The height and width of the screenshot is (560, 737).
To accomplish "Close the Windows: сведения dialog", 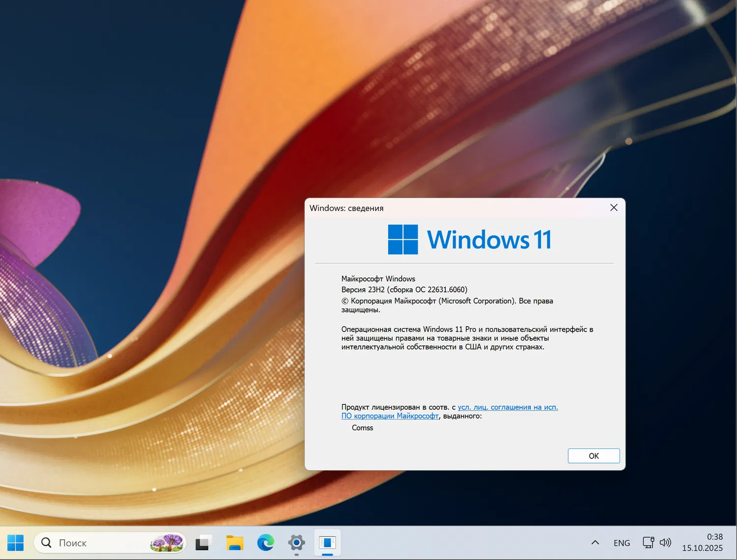I will tap(613, 207).
